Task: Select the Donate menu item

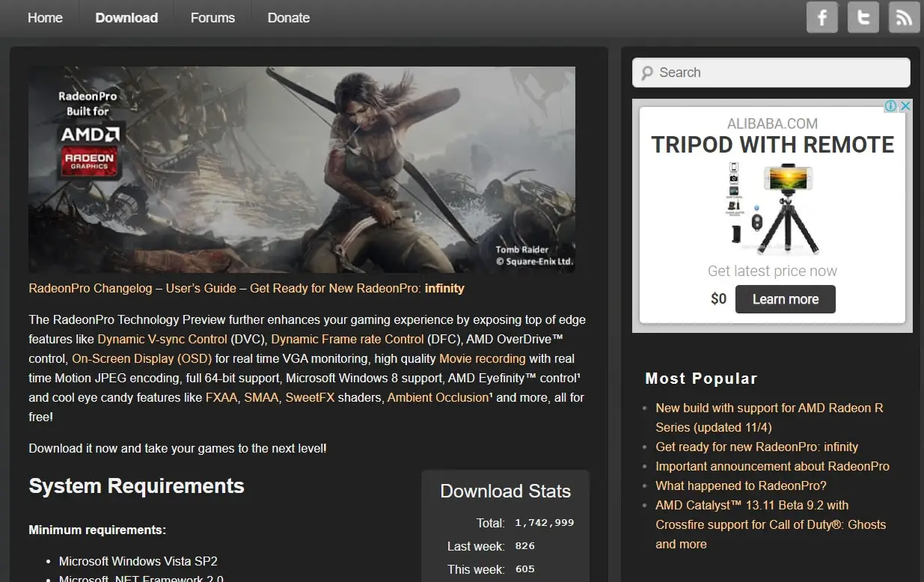Action: coord(289,18)
